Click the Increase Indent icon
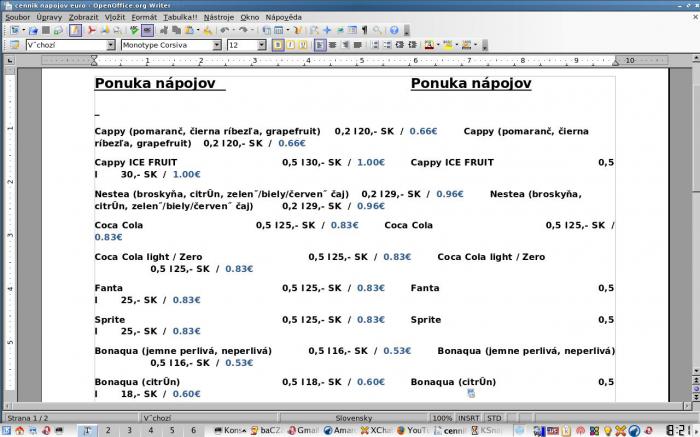This screenshot has width=700, height=437. click(x=412, y=45)
